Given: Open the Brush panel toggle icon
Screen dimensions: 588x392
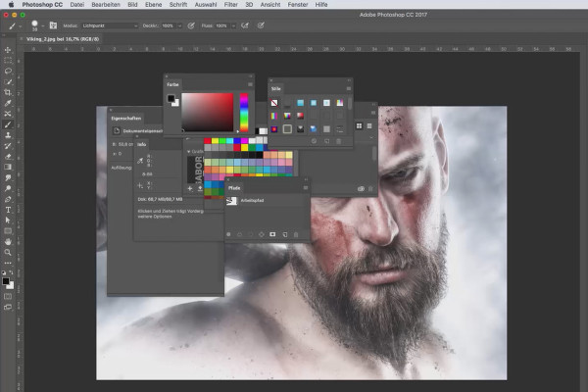Looking at the screenshot, I should coord(53,25).
